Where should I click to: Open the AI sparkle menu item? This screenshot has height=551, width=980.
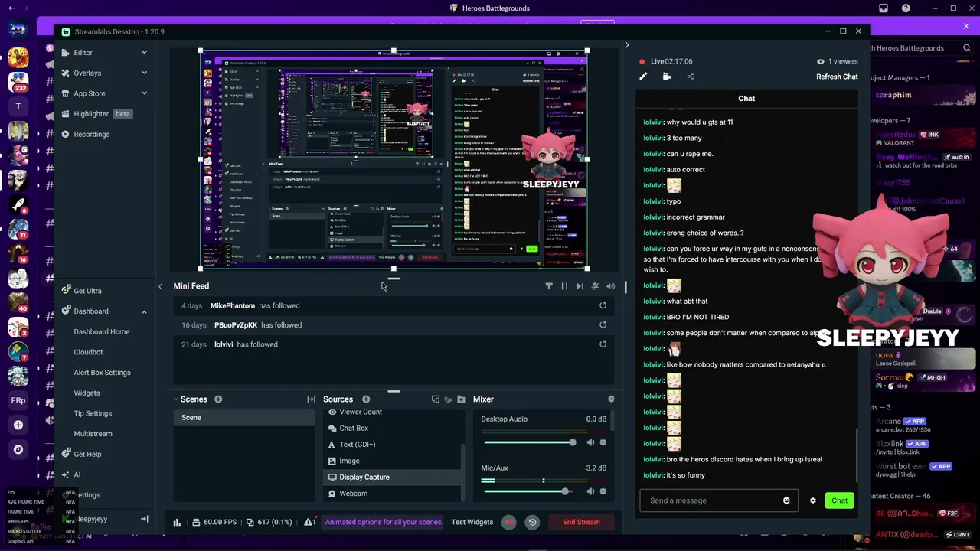(x=73, y=474)
